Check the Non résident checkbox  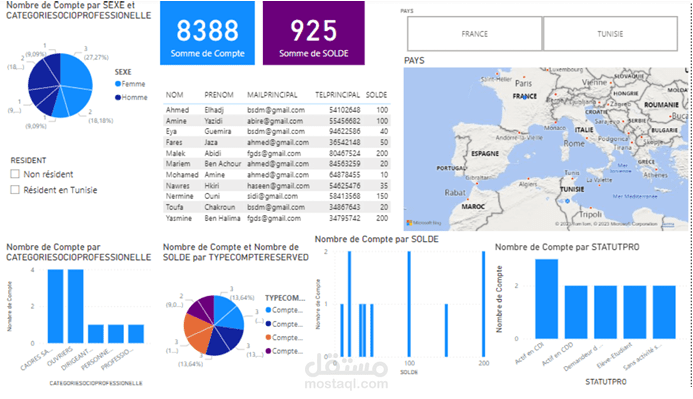pyautogui.click(x=15, y=174)
